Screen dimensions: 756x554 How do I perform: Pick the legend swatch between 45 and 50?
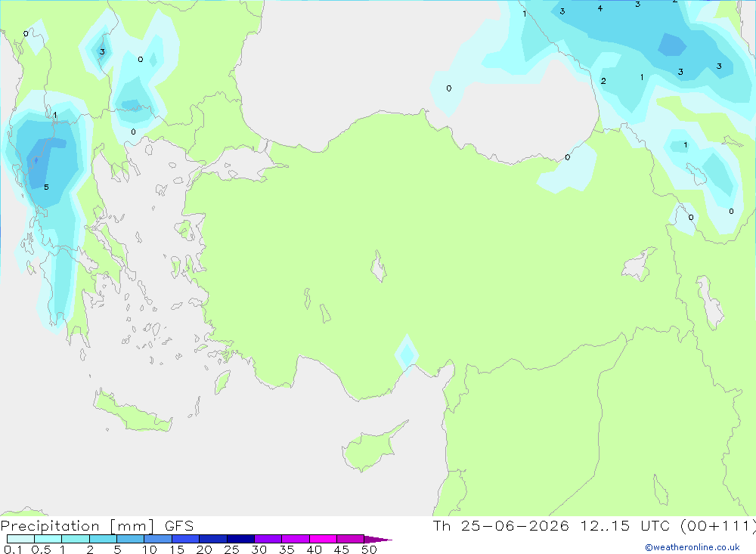point(350,539)
